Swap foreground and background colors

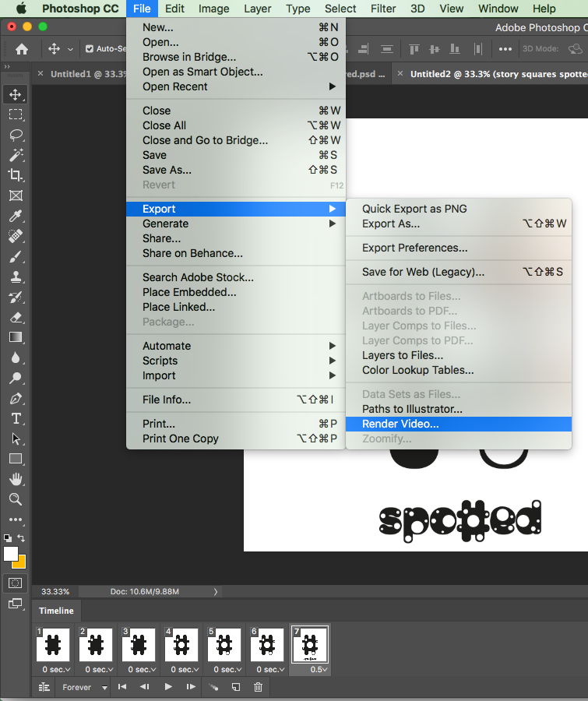(21, 537)
